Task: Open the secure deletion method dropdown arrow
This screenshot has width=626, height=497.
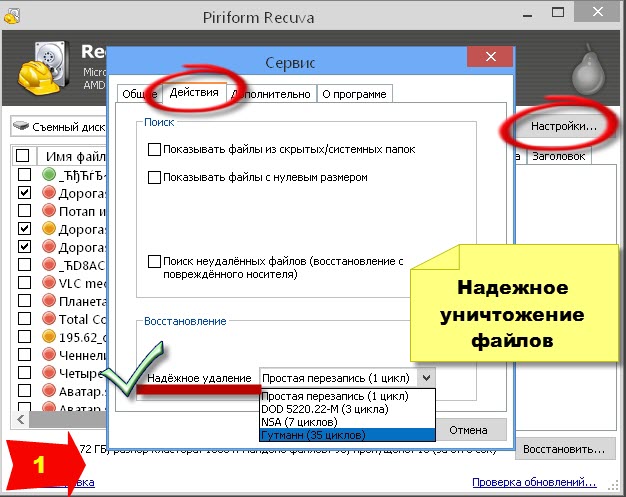Action: coord(426,378)
